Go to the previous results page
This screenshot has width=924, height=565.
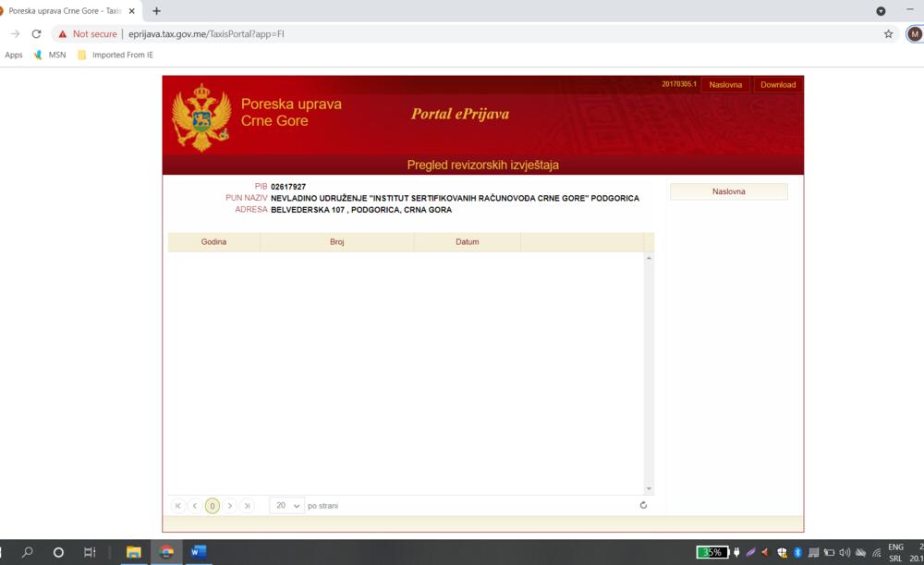click(x=195, y=506)
